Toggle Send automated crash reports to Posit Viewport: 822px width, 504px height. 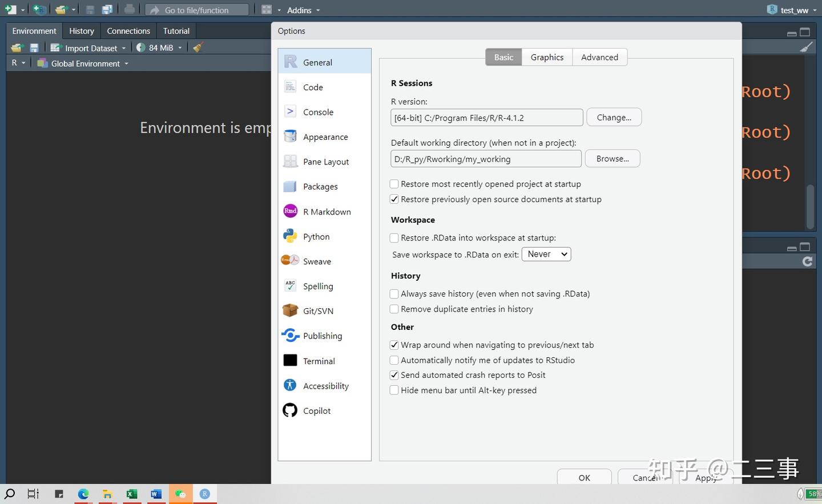(394, 376)
